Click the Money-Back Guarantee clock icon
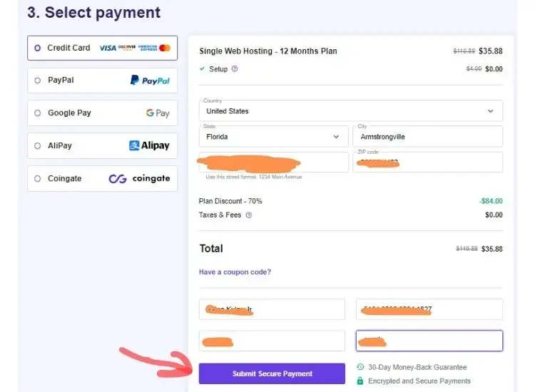 [x=360, y=367]
